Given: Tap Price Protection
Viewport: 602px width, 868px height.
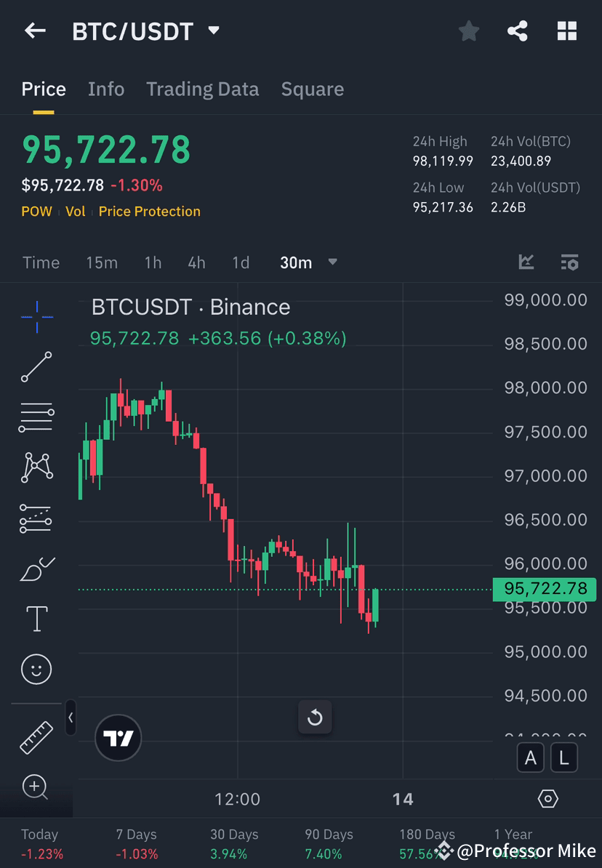Looking at the screenshot, I should 149,212.
